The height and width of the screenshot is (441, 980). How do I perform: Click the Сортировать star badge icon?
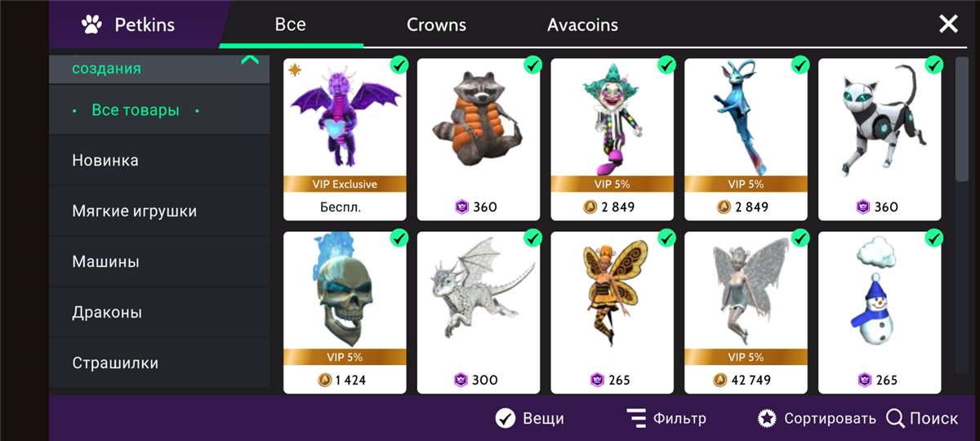click(767, 418)
